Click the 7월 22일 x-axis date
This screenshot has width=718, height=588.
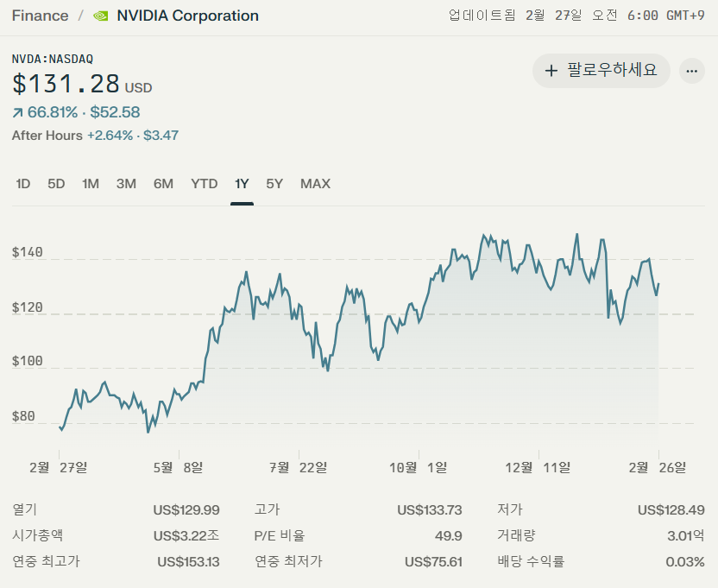[298, 468]
